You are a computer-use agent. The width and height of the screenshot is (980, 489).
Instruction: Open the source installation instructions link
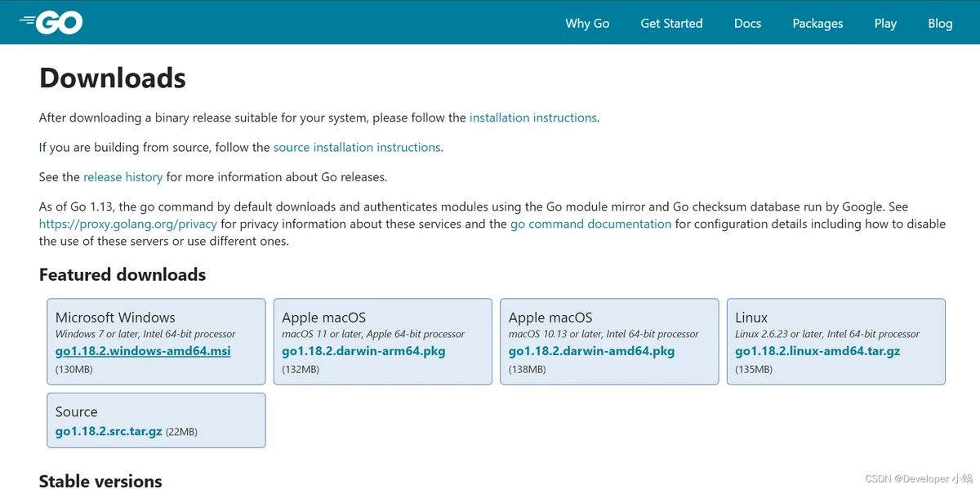(x=357, y=147)
